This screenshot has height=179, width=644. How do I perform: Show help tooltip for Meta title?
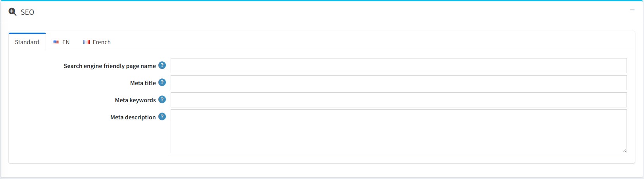point(162,82)
